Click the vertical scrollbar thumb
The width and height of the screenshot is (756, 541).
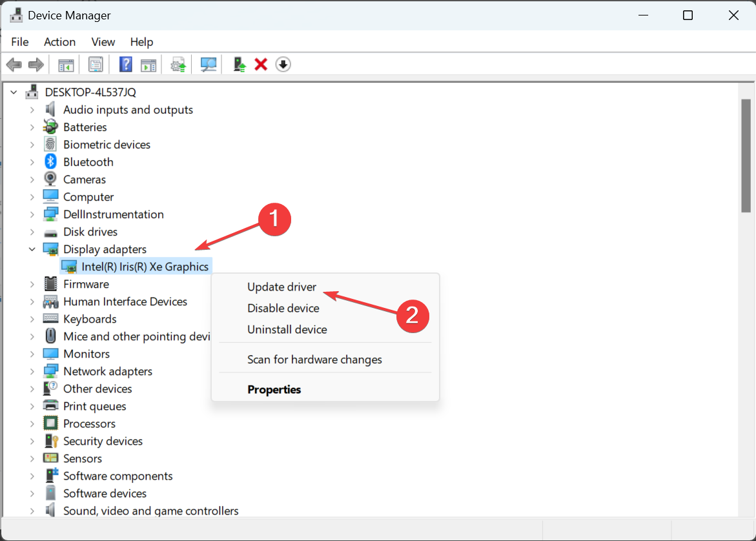pos(746,155)
